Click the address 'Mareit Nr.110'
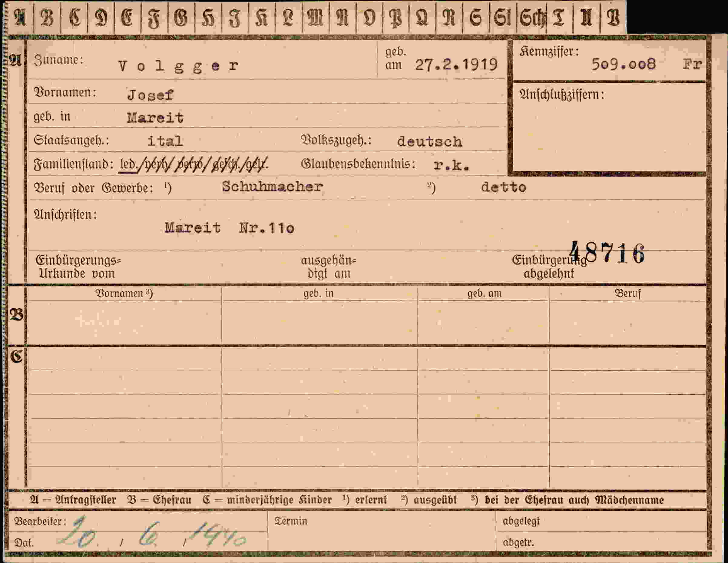728x563 pixels. [x=229, y=228]
